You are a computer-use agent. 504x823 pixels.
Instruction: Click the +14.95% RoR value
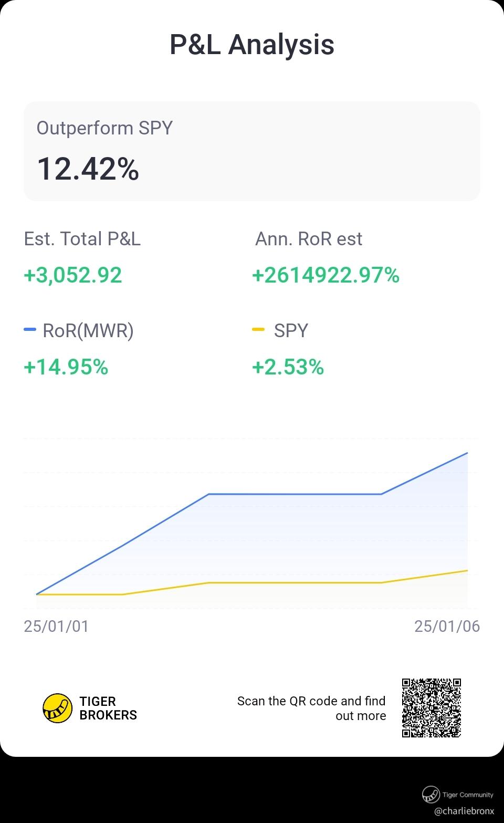66,367
